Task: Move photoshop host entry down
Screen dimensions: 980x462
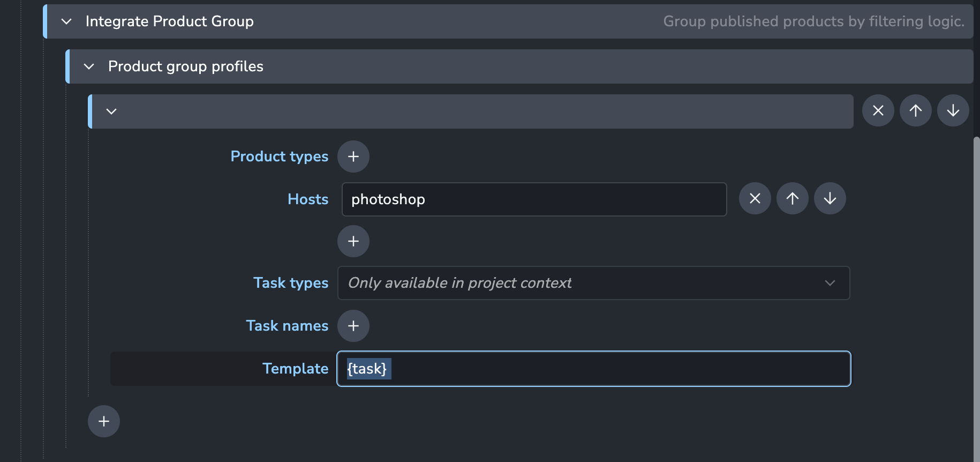Action: 830,198
